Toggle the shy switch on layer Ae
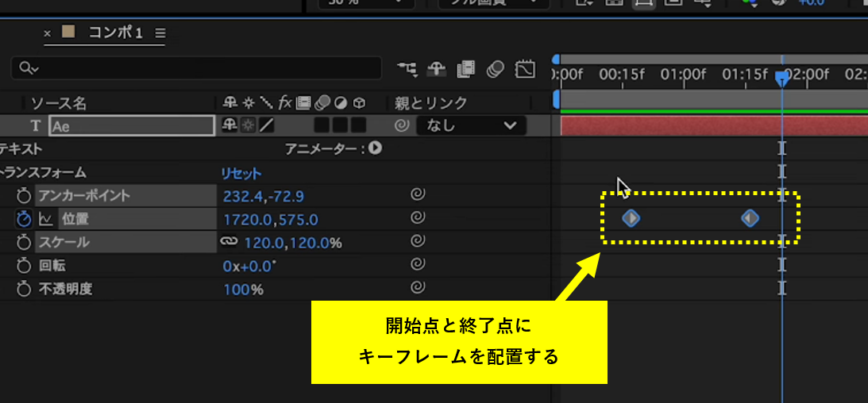 230,125
